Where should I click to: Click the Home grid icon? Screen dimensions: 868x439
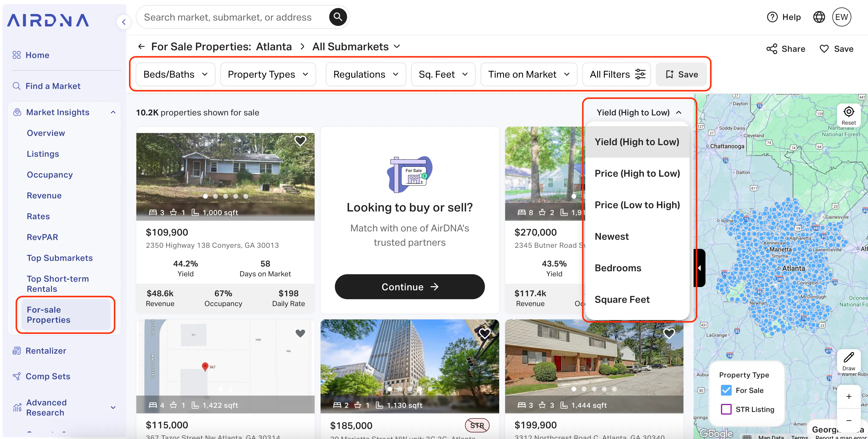16,55
